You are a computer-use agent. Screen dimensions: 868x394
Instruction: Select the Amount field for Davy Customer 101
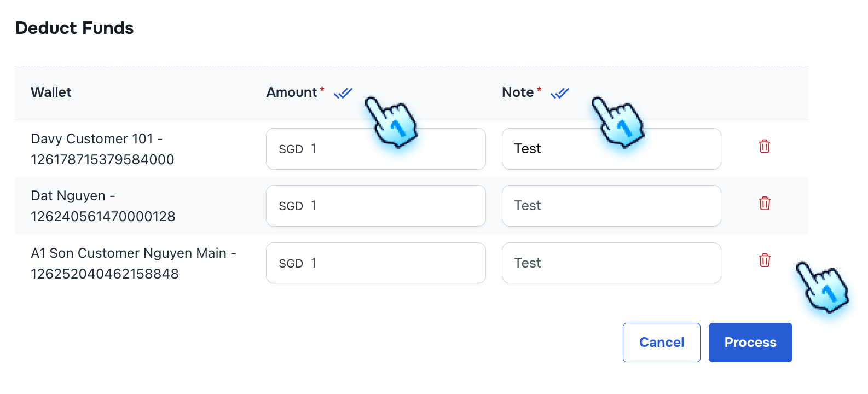[x=376, y=148]
